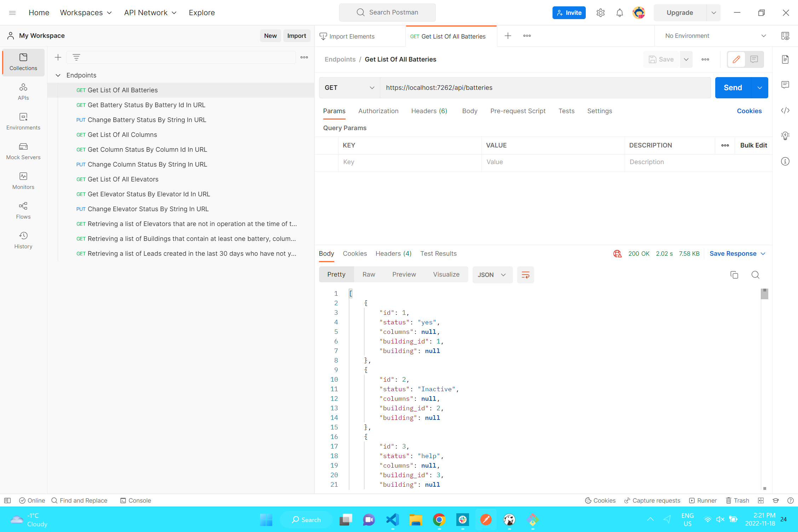Screen dimensions: 798x532
Task: Switch to Bulk Edit for query params
Action: (753, 145)
